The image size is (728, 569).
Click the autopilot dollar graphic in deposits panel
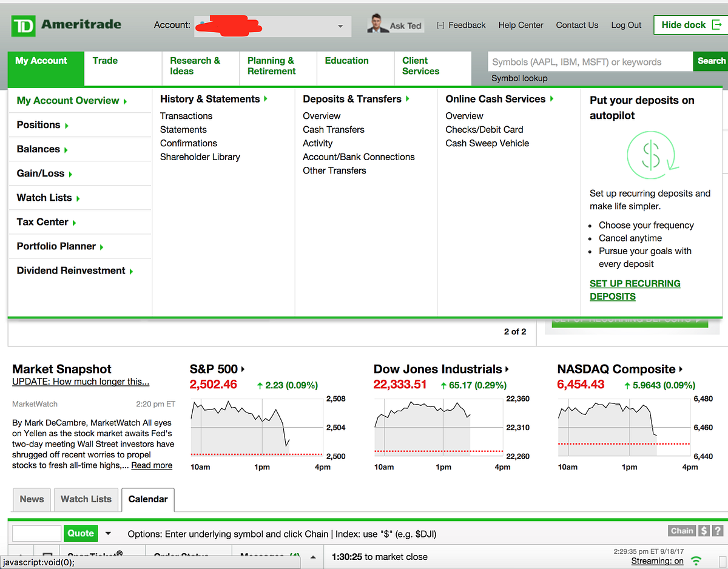(x=652, y=157)
